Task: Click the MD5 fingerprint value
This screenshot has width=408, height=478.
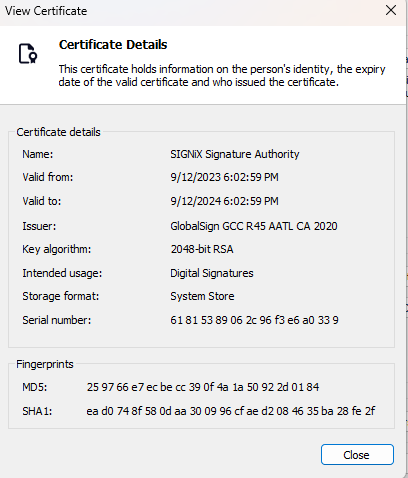Action: click(203, 387)
